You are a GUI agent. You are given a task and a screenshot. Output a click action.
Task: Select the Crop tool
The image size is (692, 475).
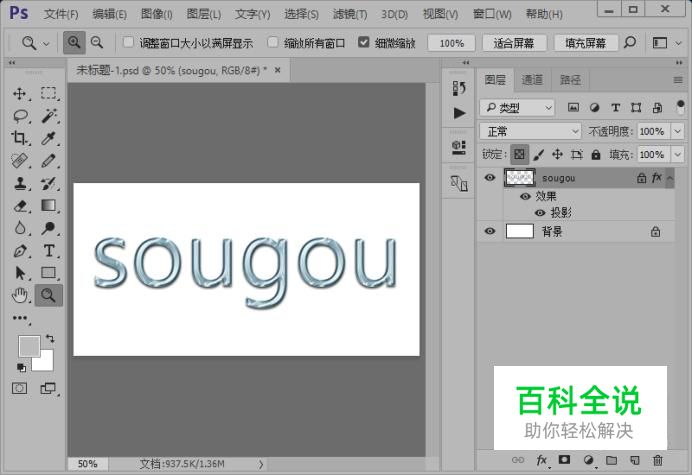[x=19, y=138]
